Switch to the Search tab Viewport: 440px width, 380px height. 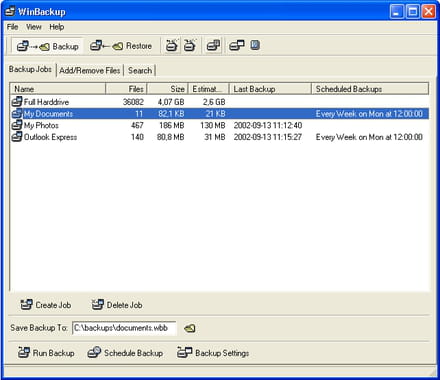click(x=140, y=71)
